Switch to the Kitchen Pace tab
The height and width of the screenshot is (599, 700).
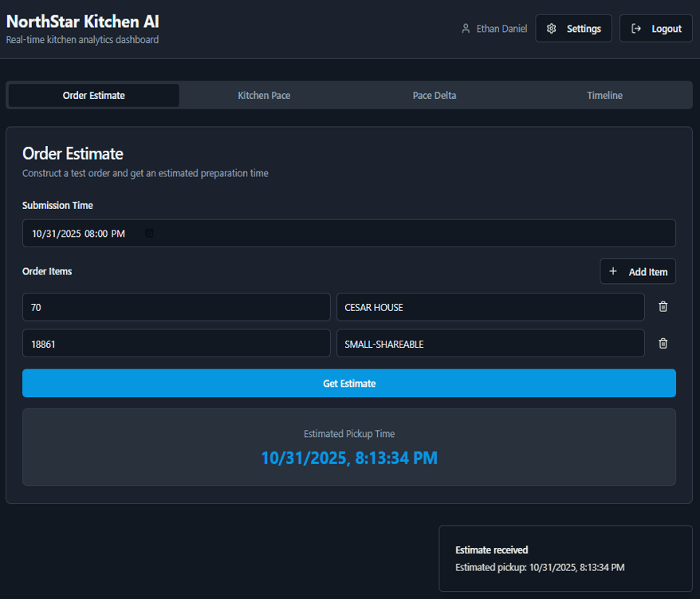coord(264,95)
